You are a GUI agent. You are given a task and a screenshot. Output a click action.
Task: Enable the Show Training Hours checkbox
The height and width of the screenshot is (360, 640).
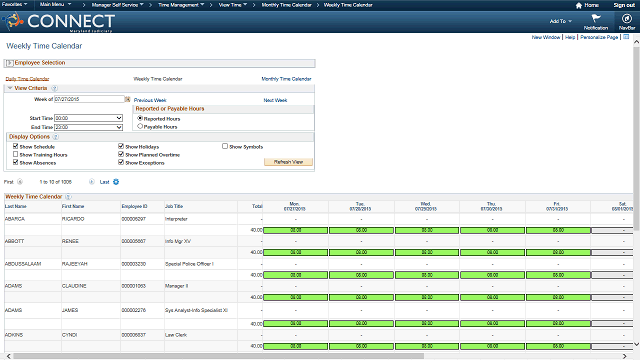click(x=16, y=154)
